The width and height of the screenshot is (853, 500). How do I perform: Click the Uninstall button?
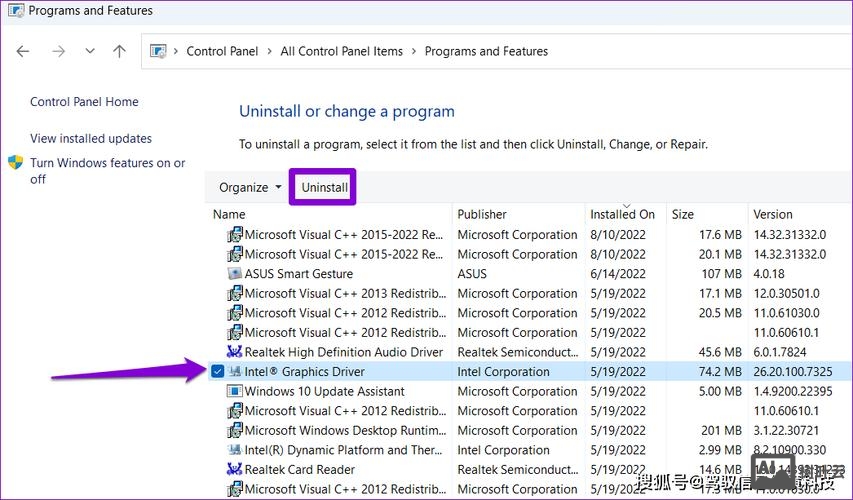tap(324, 187)
